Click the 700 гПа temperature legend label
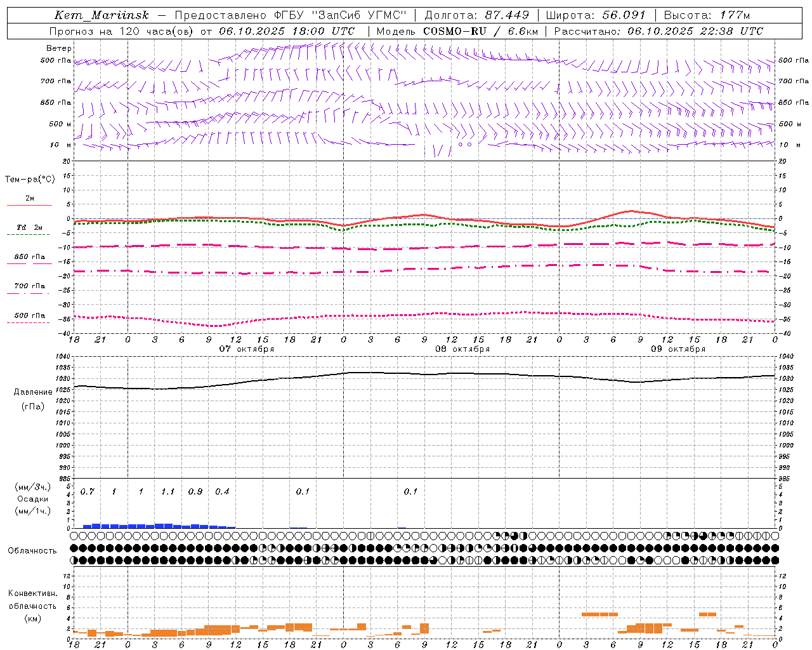Screen dimensions: 812x650 click(30, 286)
